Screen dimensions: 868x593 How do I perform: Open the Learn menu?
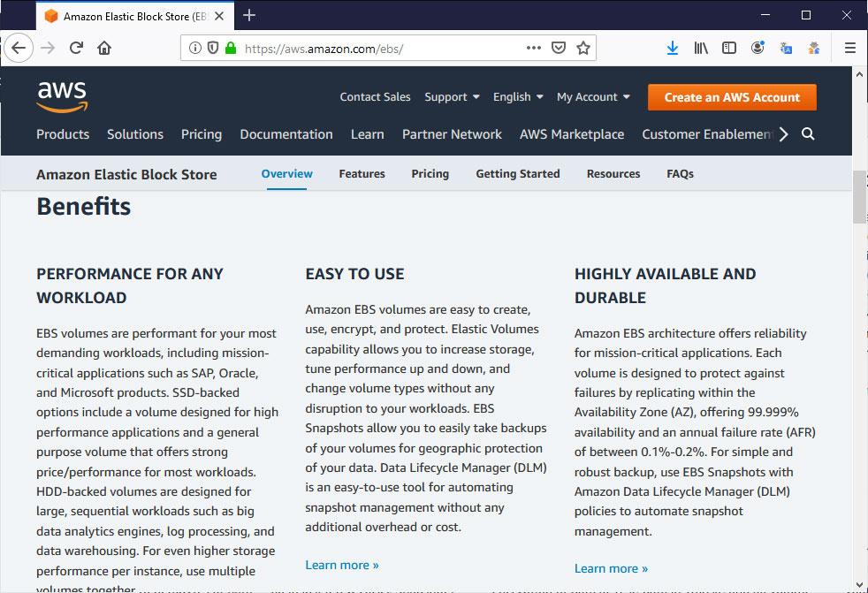click(368, 134)
